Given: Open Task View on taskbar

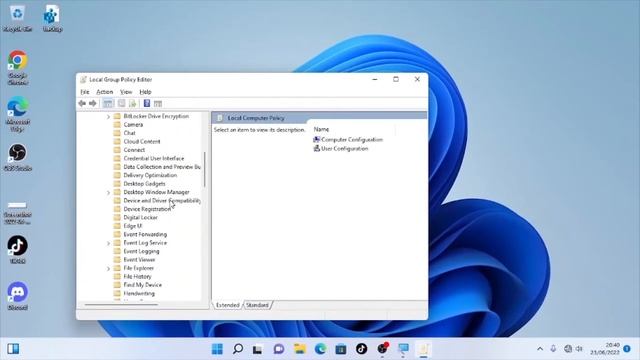Looking at the screenshot, I should 257,349.
